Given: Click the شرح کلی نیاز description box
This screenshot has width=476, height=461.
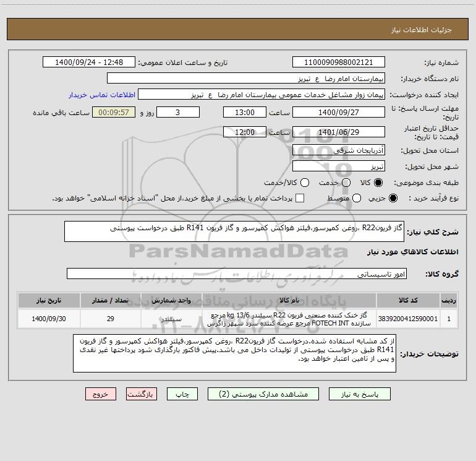Looking at the screenshot, I should coord(234,231).
